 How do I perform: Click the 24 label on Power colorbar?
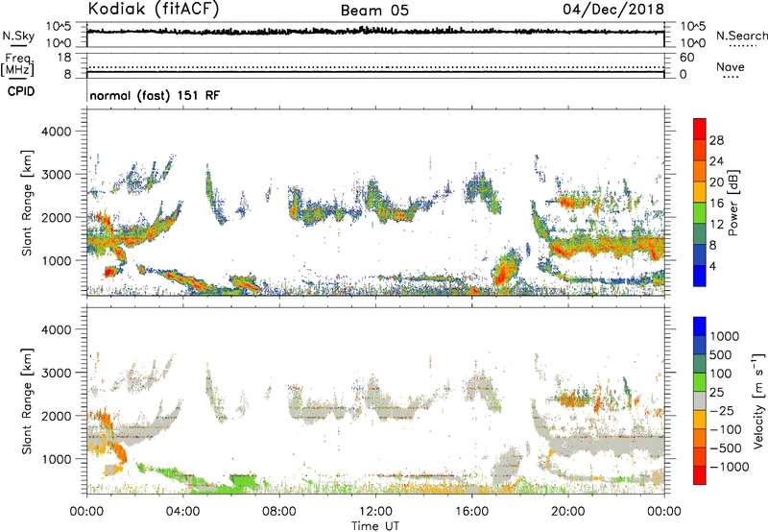pyautogui.click(x=716, y=161)
